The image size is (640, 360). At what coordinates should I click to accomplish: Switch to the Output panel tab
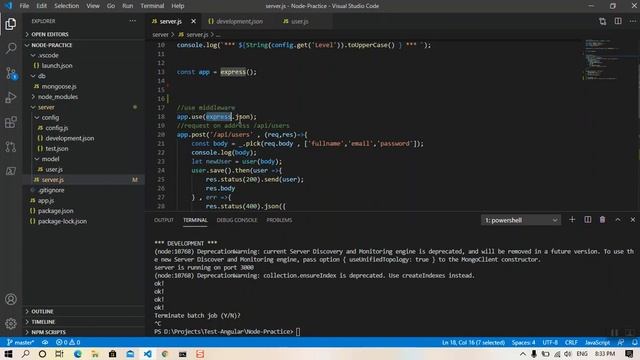(x=164, y=220)
